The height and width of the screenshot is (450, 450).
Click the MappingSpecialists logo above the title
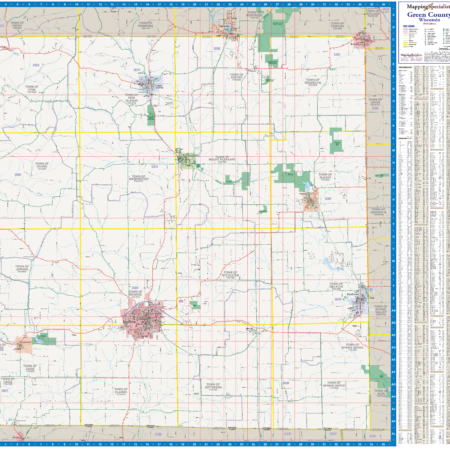pos(428,6)
